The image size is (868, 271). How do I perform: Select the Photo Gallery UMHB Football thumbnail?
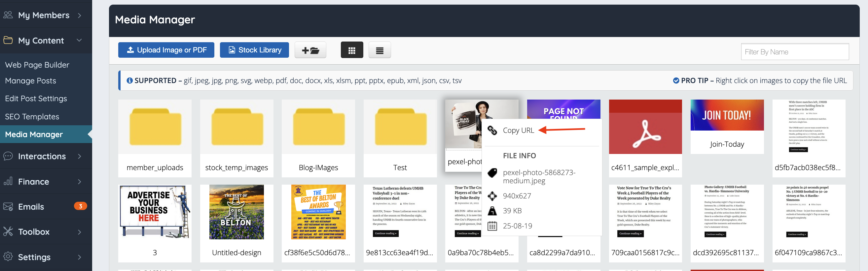tap(727, 212)
